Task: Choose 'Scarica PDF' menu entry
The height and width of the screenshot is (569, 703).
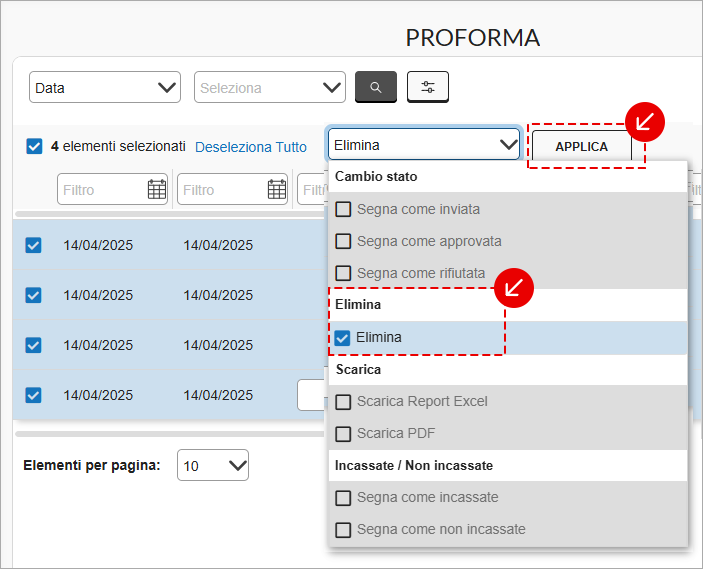Action: [x=508, y=434]
